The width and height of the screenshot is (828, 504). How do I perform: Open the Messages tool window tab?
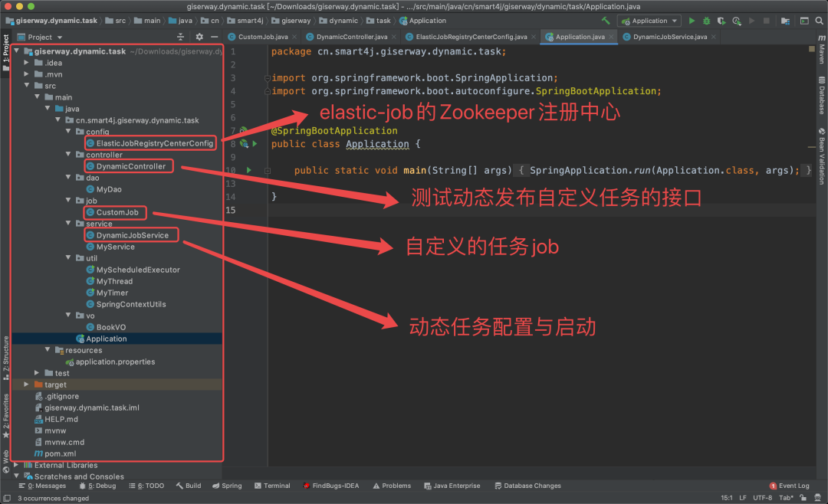pos(42,486)
